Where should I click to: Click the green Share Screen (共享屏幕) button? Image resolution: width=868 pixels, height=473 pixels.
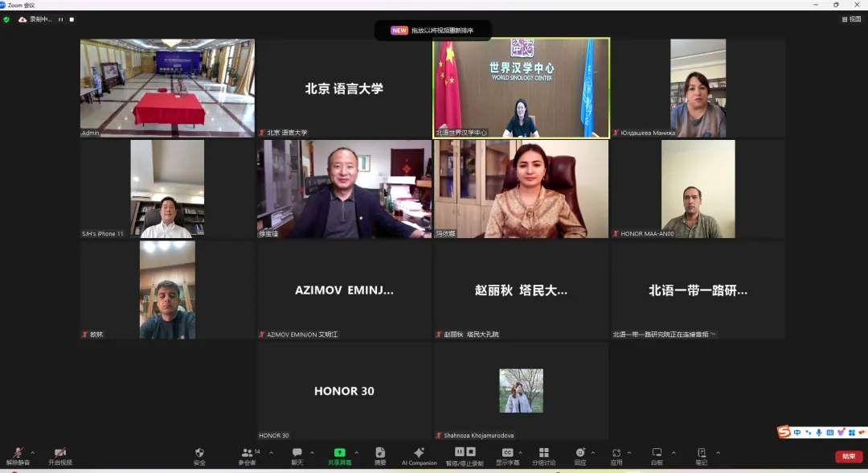tap(339, 455)
